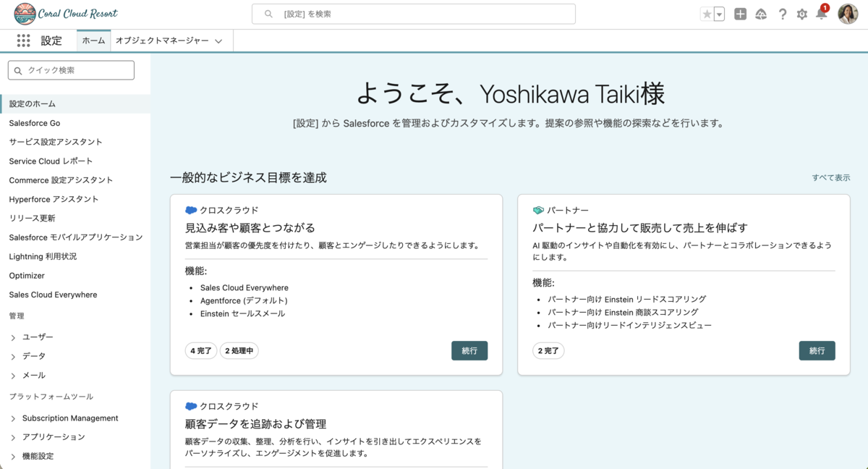Click the 見込み客や顧客とつながる card title

tap(250, 227)
